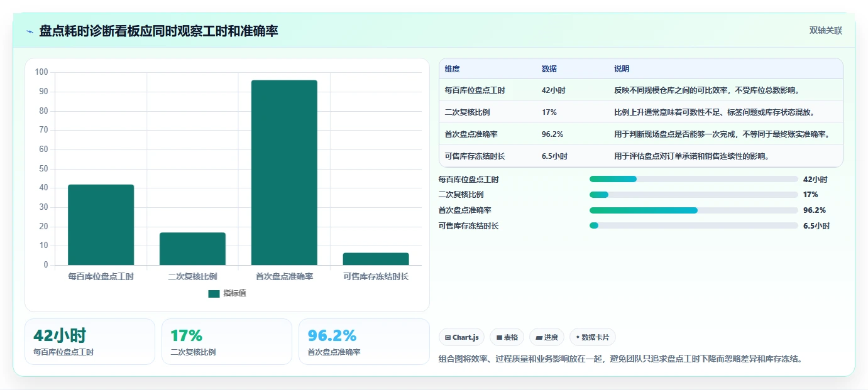Screen dimensions: 868x390
Task: Click table cell 首次盘点准确率
Action: tap(471, 134)
